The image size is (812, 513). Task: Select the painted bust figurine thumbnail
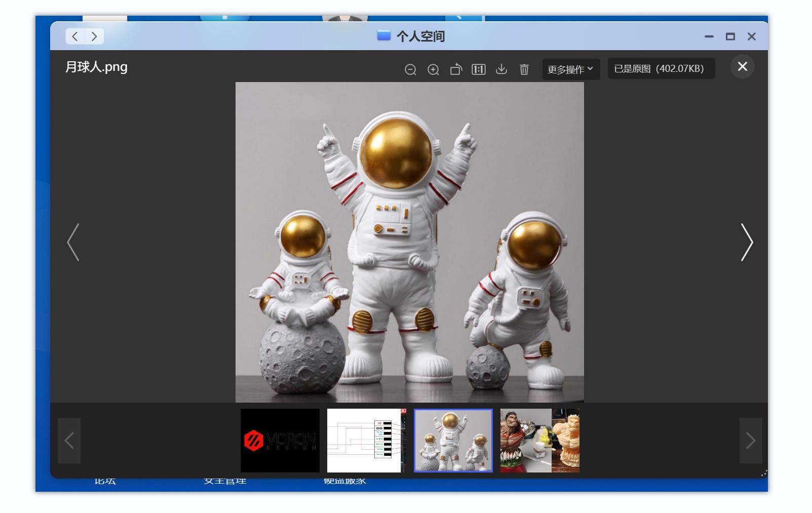coord(539,441)
